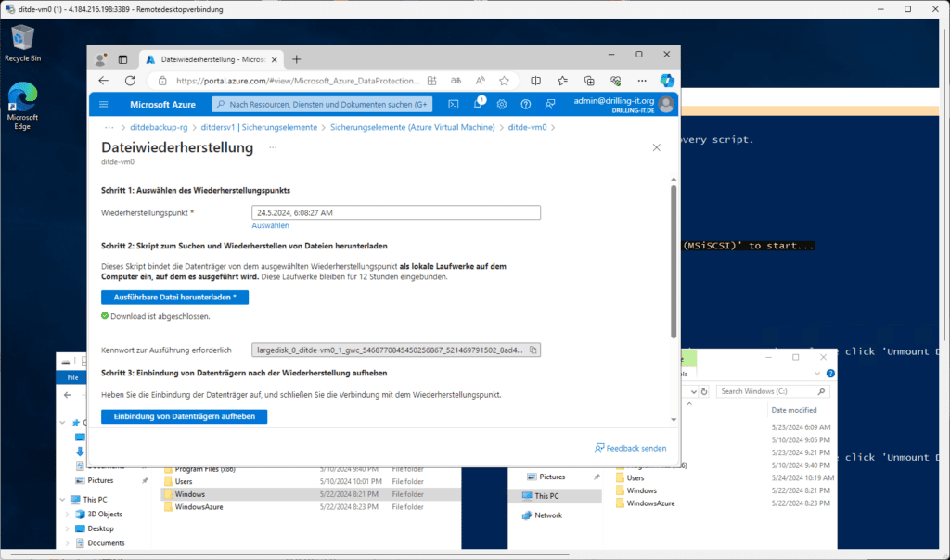Click the Wiederherstellungspunkt field
Screen dimensions: 950x560
point(396,212)
